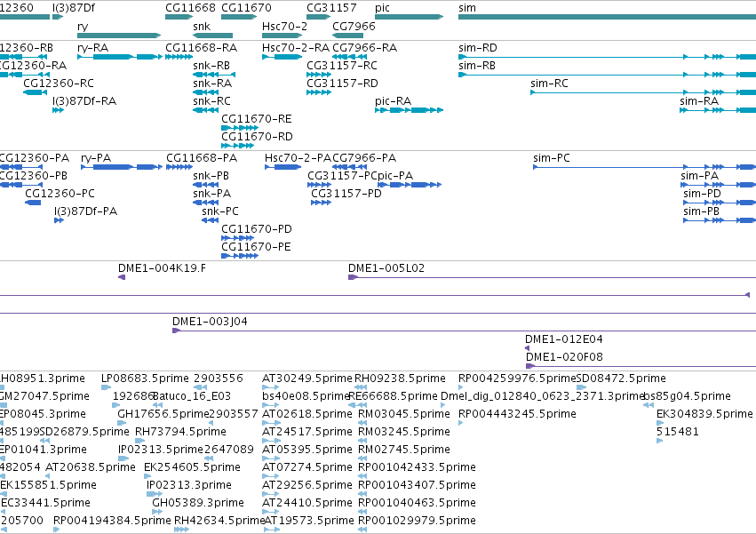The width and height of the screenshot is (756, 534).
Task: Select the RP001042433.5prime EST label
Action: point(417,467)
